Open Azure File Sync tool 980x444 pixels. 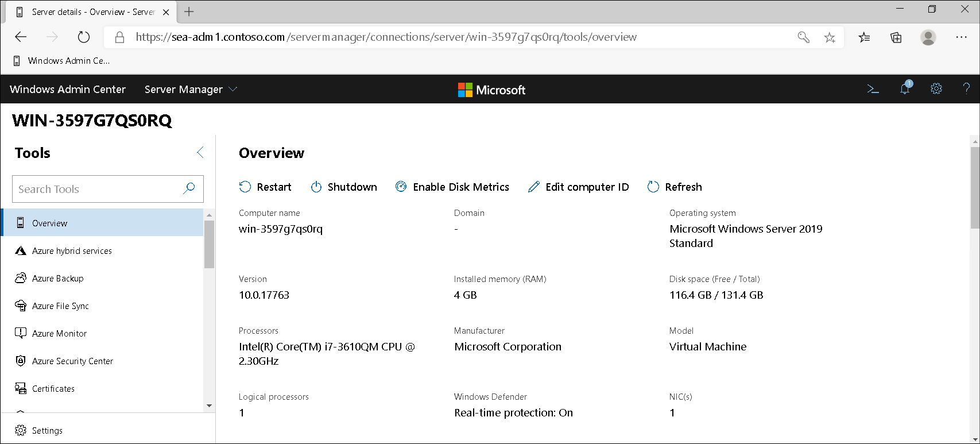(x=103, y=306)
